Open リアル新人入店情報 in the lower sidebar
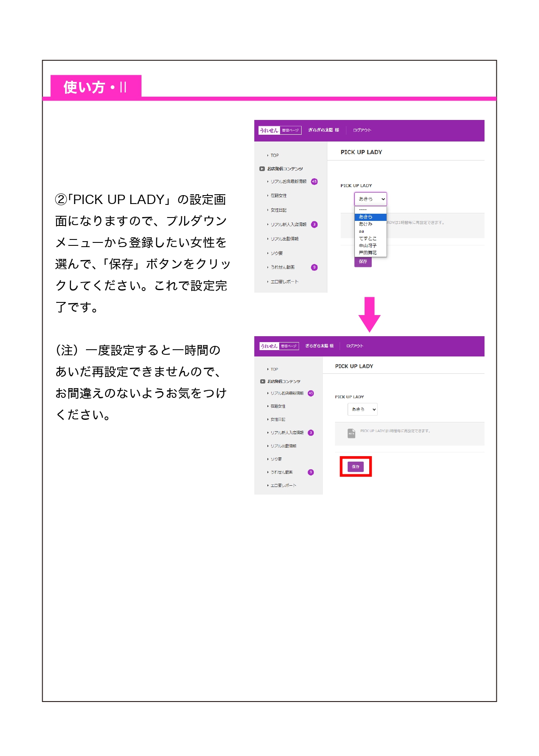This screenshot has height=756, width=539. coord(287,432)
